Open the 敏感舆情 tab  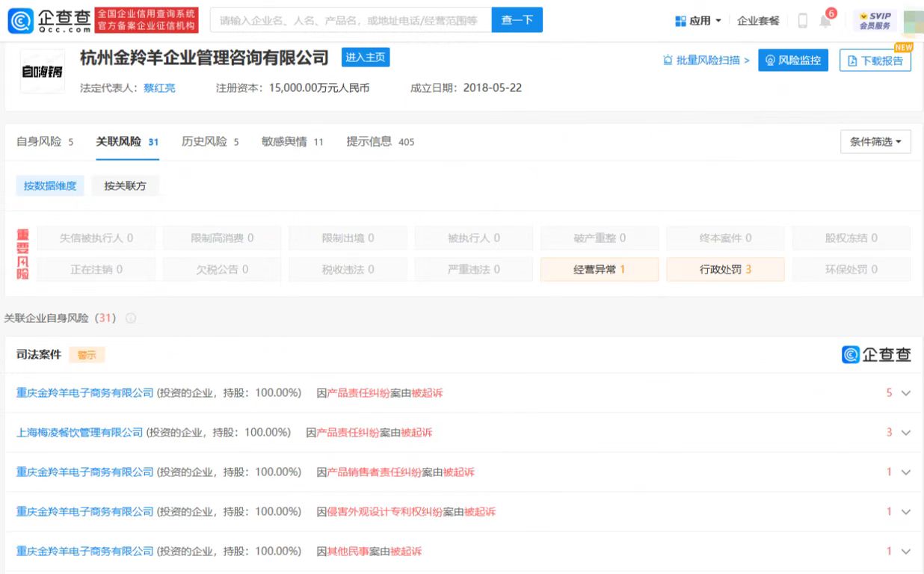pyautogui.click(x=292, y=141)
